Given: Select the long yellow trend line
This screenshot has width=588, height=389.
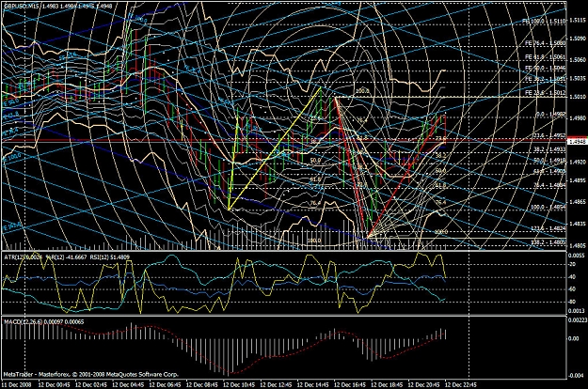Looking at the screenshot, I should point(275,148).
